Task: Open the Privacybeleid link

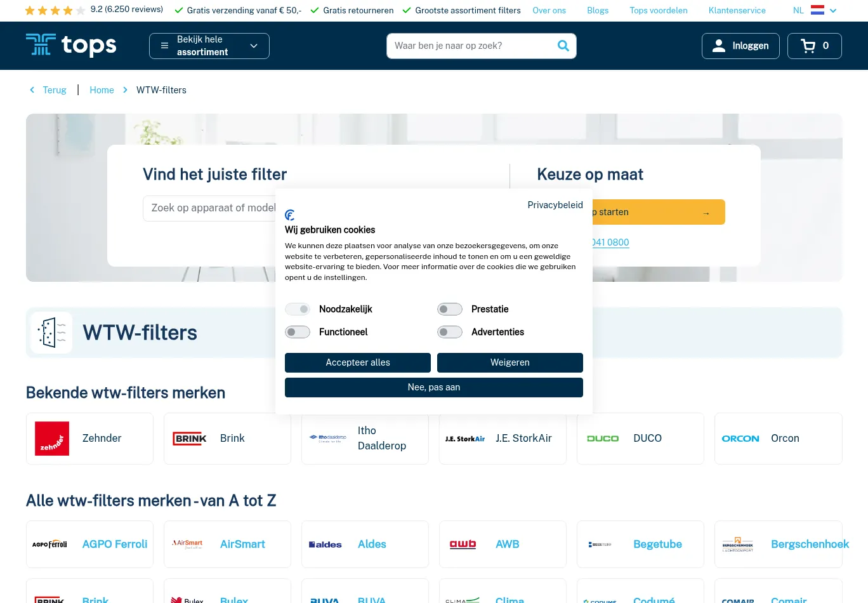Action: (555, 205)
